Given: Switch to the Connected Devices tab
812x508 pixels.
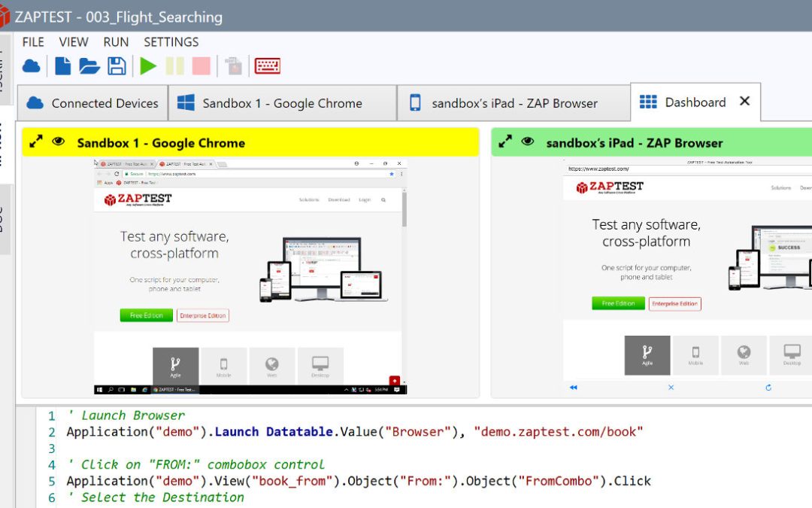Looking at the screenshot, I should point(92,103).
